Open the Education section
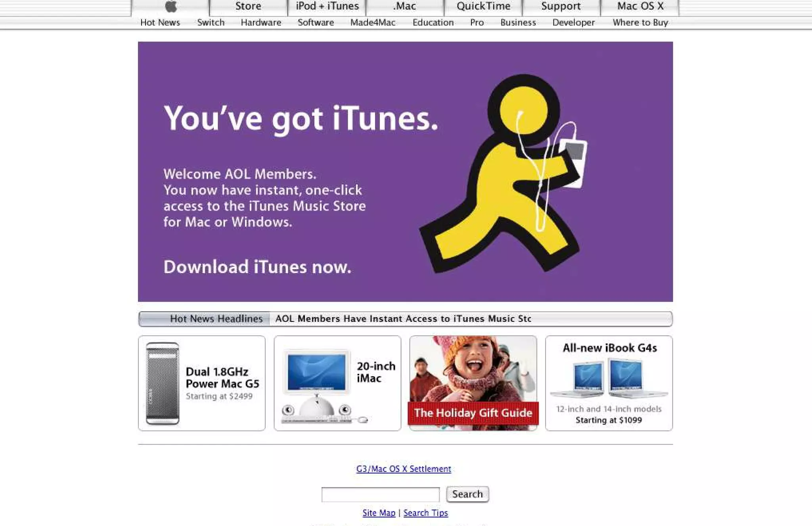812x526 pixels. click(433, 23)
